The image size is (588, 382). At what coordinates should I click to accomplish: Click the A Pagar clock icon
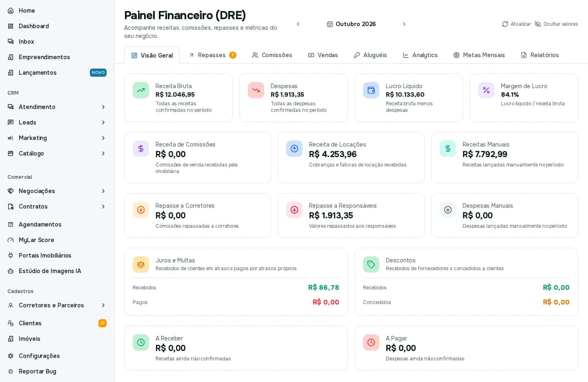point(371,342)
